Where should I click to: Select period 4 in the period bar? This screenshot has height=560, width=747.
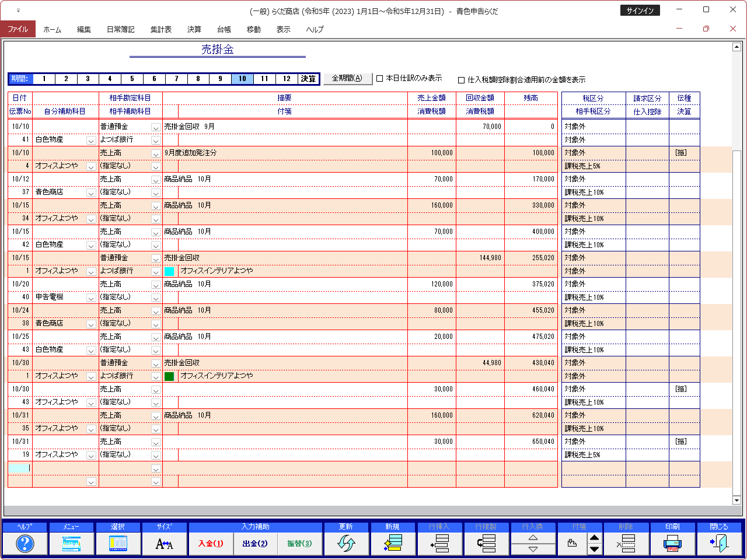click(x=110, y=79)
